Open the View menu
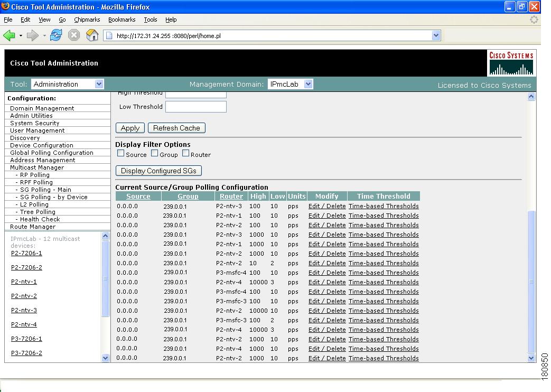This screenshot has height=392, width=551. coord(44,20)
